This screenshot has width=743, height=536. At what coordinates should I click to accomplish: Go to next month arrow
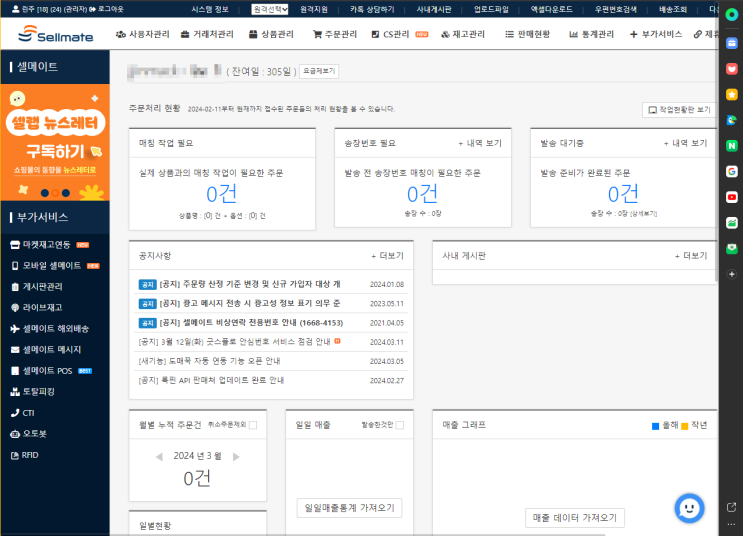pos(236,457)
